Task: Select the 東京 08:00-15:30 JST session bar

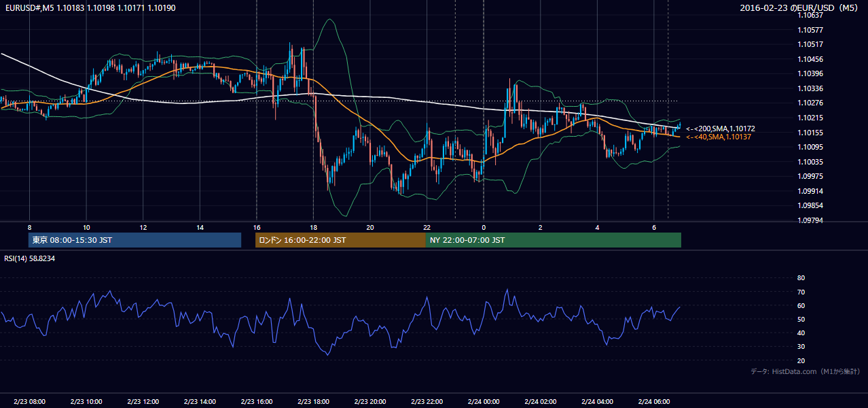Action: [134, 240]
